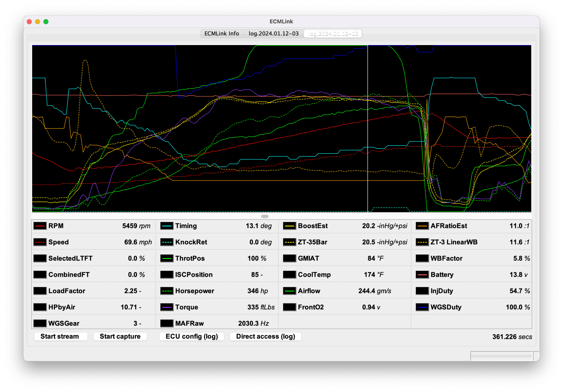Open the log.2024.01.12-03 tab

274,34
